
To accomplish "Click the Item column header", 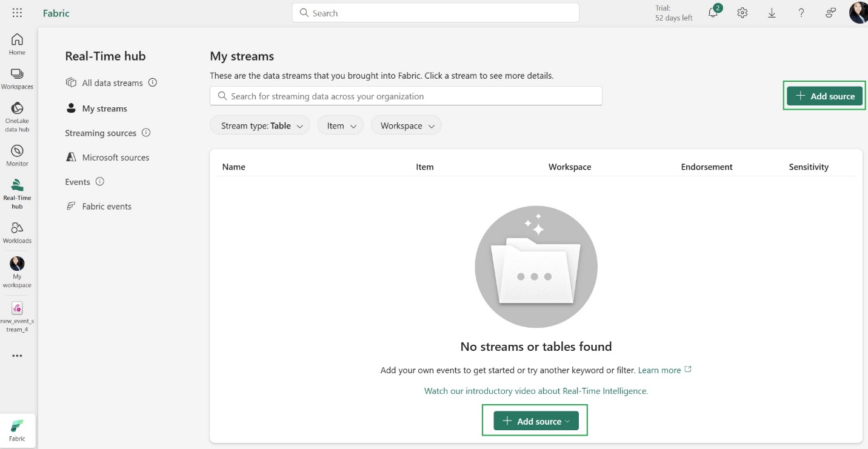I will coord(425,167).
